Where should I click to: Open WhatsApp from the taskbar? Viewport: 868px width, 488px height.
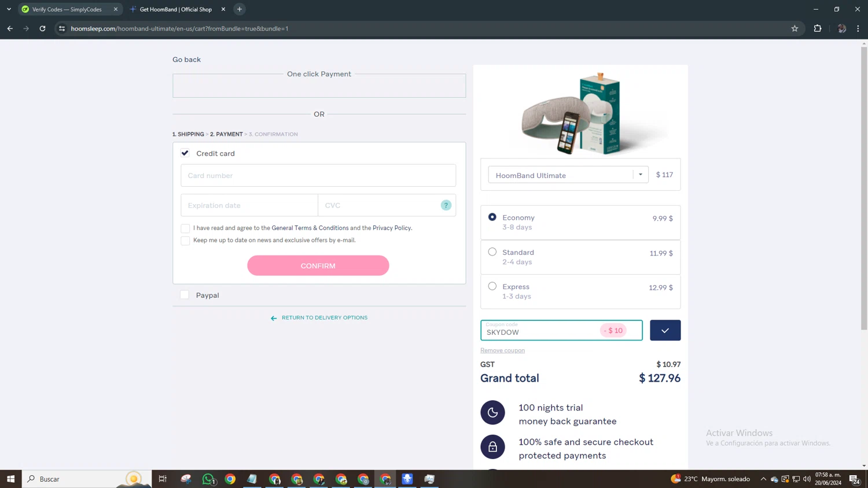point(208,479)
